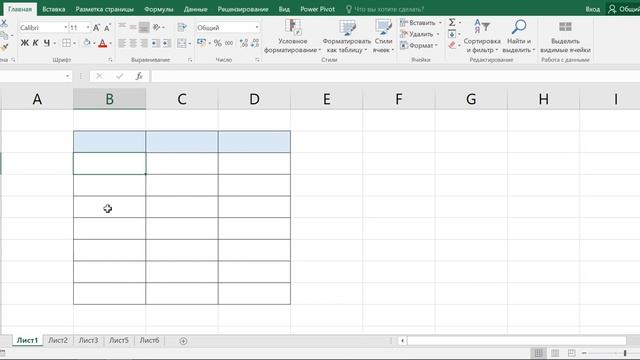The width and height of the screenshot is (640, 360).
Task: Click the Вход sign-in link
Action: click(593, 9)
